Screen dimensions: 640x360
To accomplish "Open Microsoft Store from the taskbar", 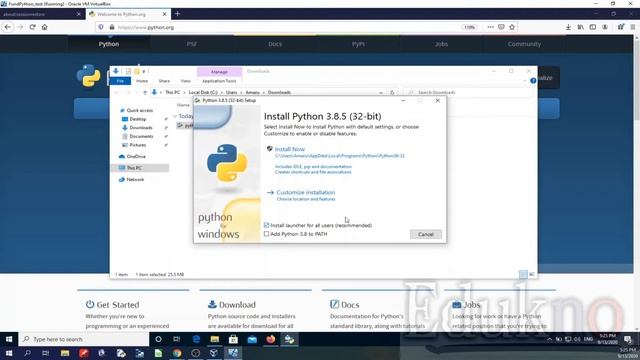I will point(233,339).
